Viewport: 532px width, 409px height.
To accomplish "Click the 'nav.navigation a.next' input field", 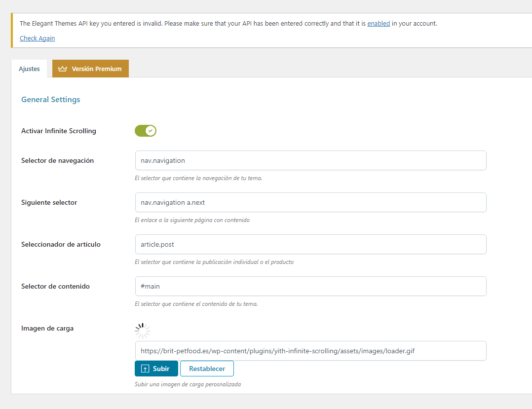I will [311, 202].
